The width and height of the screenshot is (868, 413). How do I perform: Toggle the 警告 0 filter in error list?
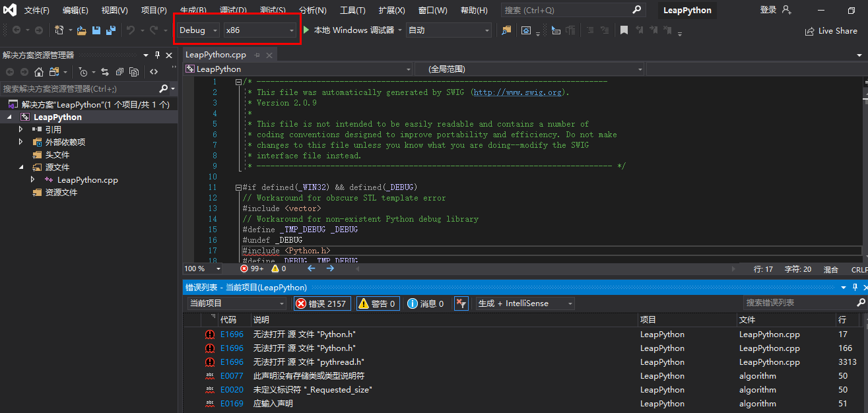[378, 303]
